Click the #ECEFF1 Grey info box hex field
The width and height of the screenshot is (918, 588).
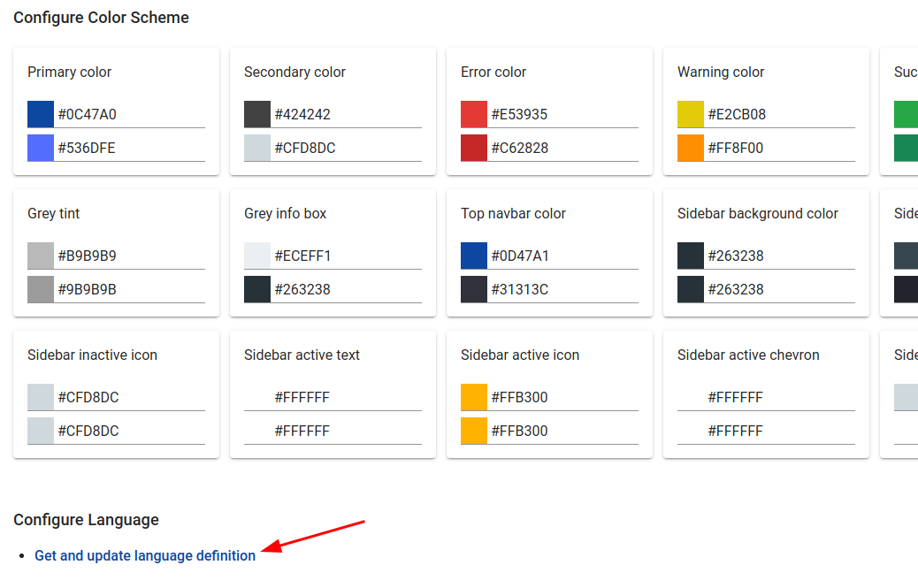[346, 256]
